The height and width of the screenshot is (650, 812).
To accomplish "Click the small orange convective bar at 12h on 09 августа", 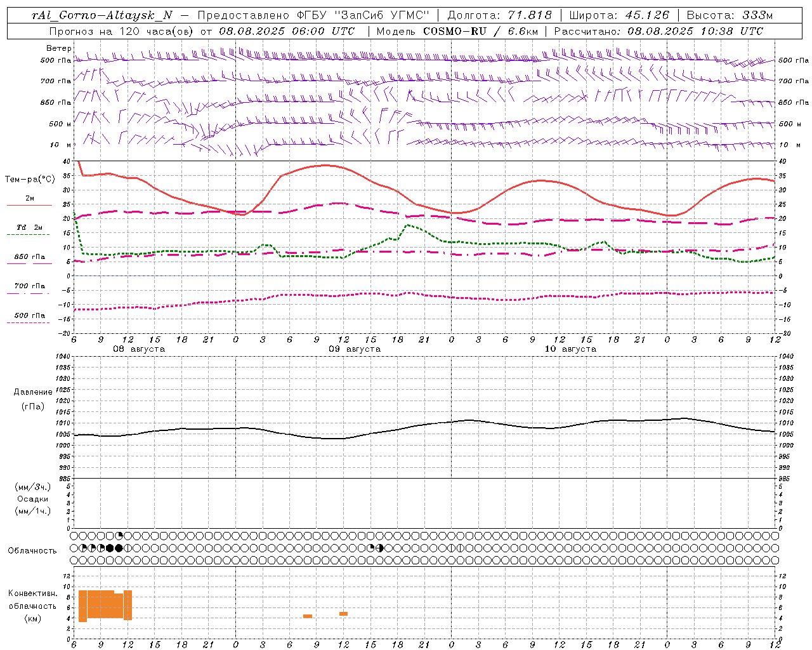I will [343, 614].
